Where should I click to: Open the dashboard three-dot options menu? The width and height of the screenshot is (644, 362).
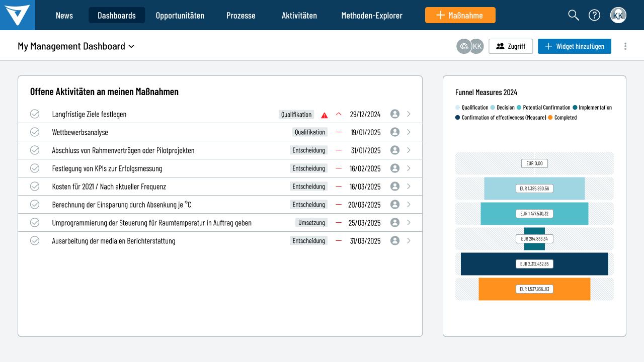[625, 46]
